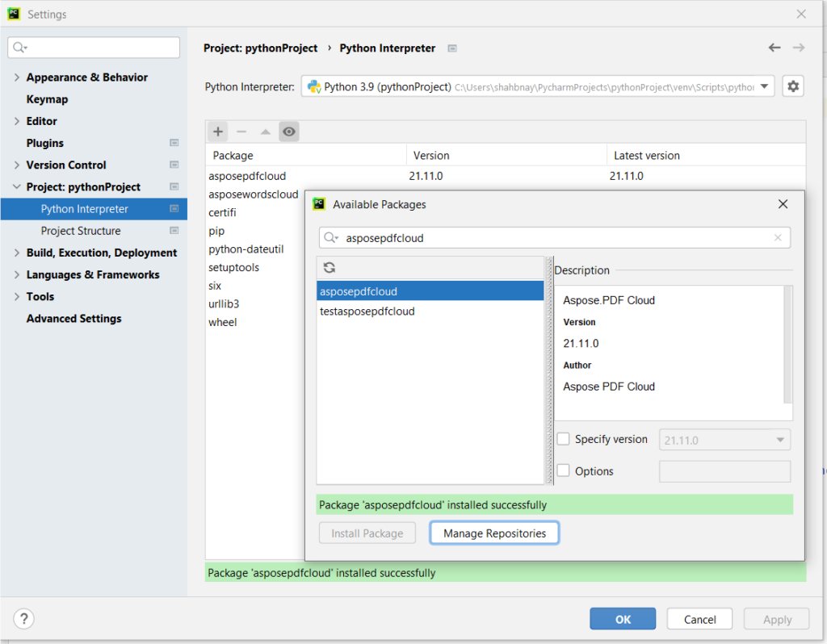Image resolution: width=827 pixels, height=644 pixels.
Task: Clear the asposepdfcloud search with the X icon
Action: (778, 237)
